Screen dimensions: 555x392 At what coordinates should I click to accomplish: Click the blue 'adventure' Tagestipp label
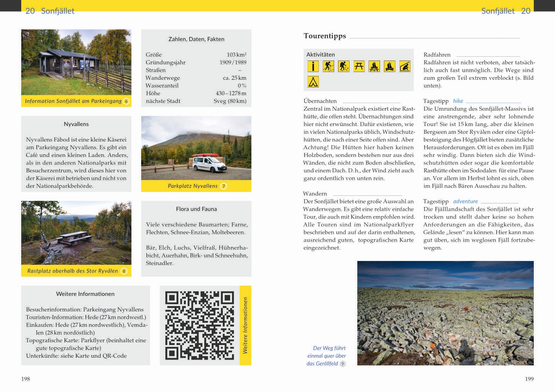465,201
